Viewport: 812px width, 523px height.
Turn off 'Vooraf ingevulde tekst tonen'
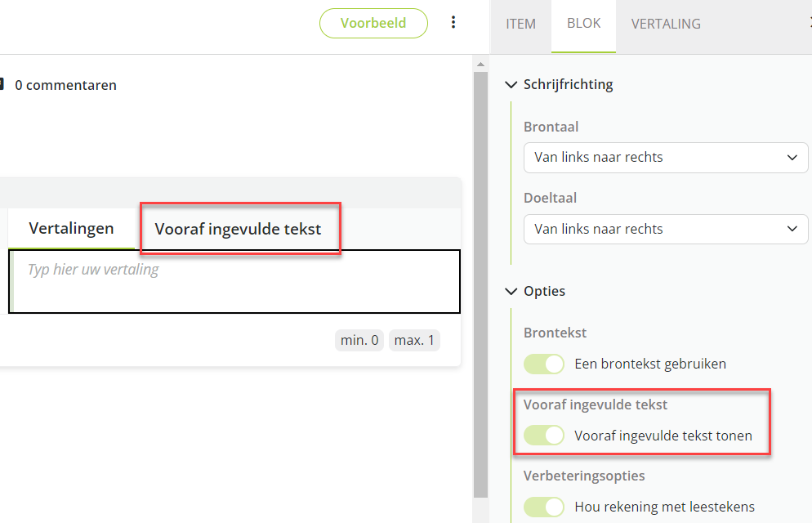tap(544, 436)
